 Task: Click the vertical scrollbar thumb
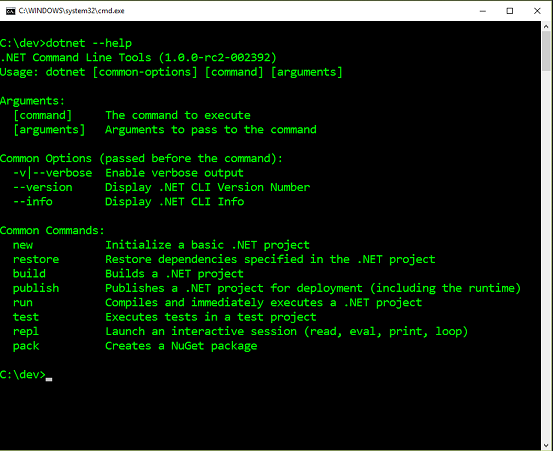[x=546, y=51]
